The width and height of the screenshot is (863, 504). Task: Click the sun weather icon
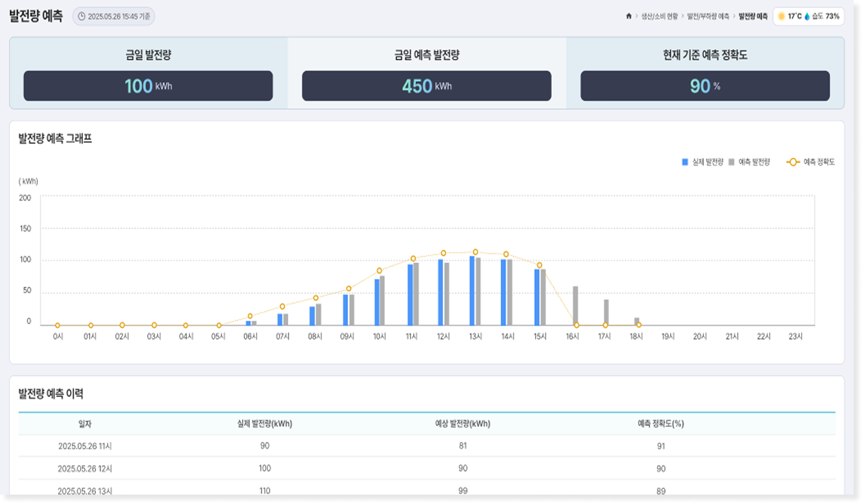click(x=781, y=16)
